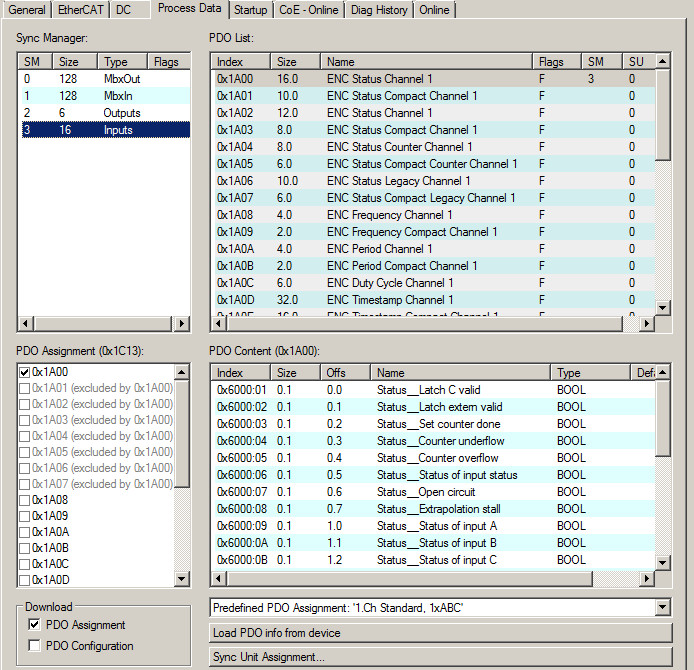Select PDO 0x1A00 ENC Status Channel 1
Viewport: 694px width, 670px height.
tap(435, 79)
